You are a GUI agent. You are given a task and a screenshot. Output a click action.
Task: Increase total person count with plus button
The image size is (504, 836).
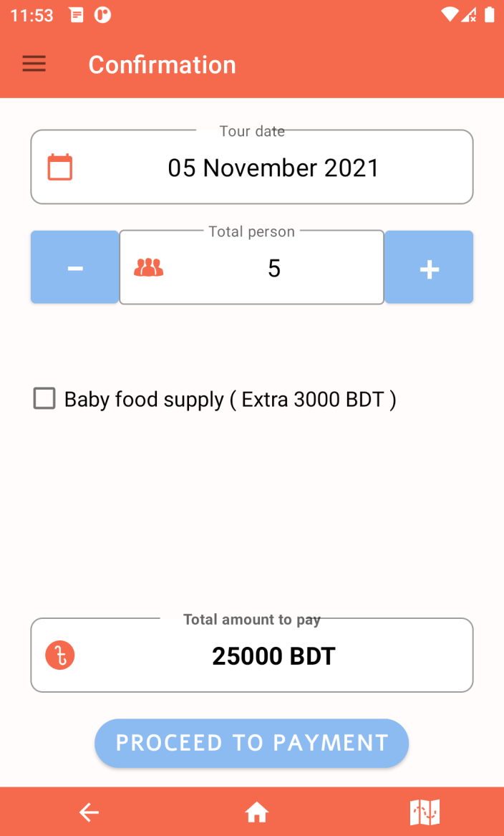(x=429, y=266)
